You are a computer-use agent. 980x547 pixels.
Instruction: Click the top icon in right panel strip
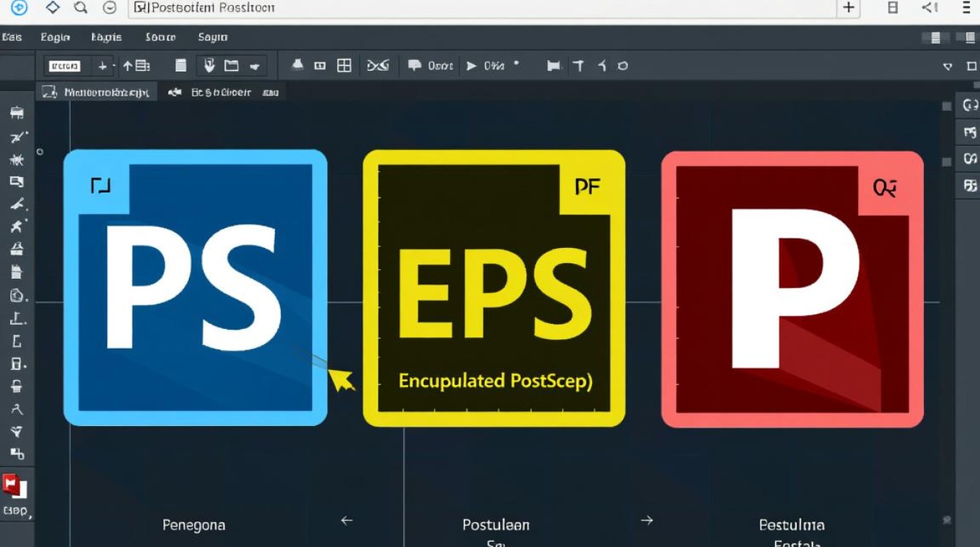click(x=970, y=106)
